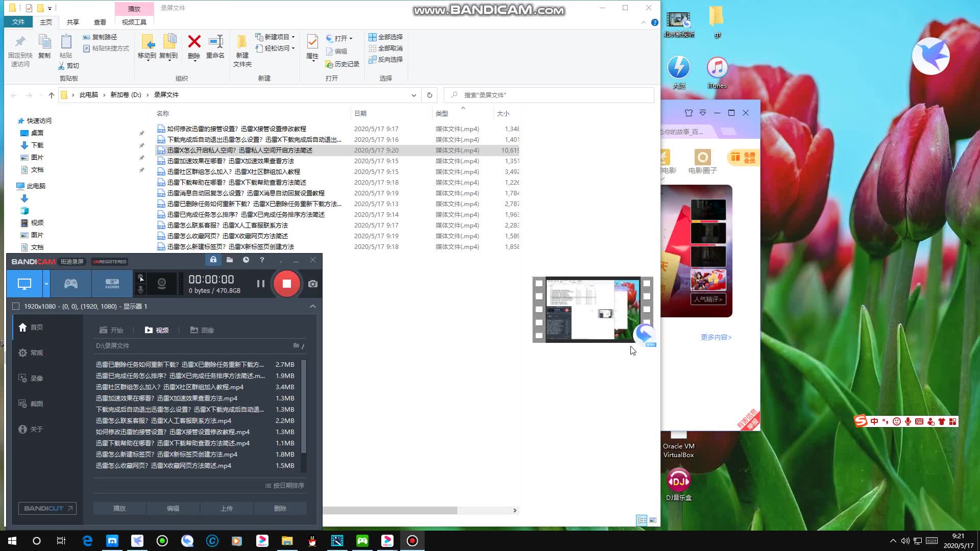Click the 重命名 icon in Explorer ribbon
This screenshot has width=980, height=551.
[x=215, y=47]
